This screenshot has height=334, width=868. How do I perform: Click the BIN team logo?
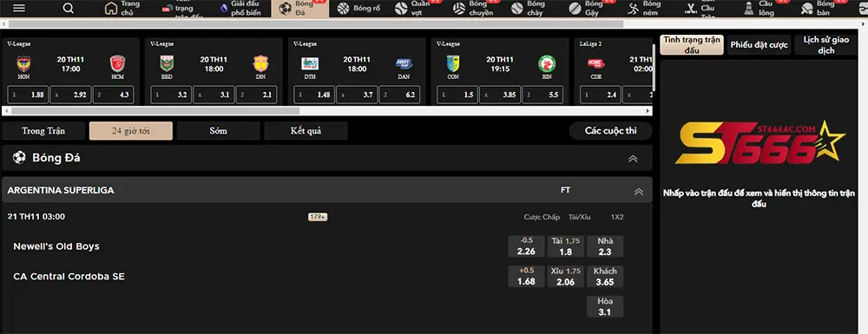tap(547, 63)
